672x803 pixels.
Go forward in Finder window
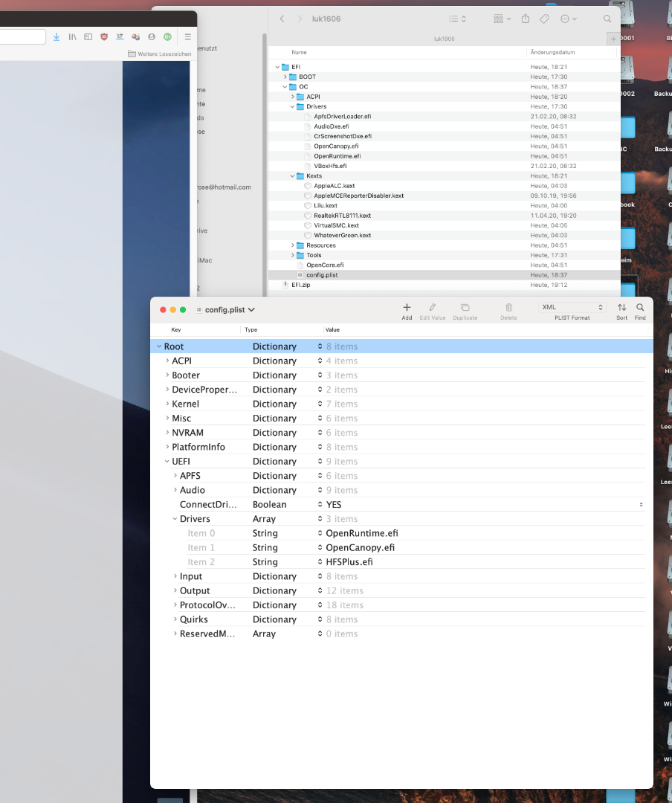point(300,19)
